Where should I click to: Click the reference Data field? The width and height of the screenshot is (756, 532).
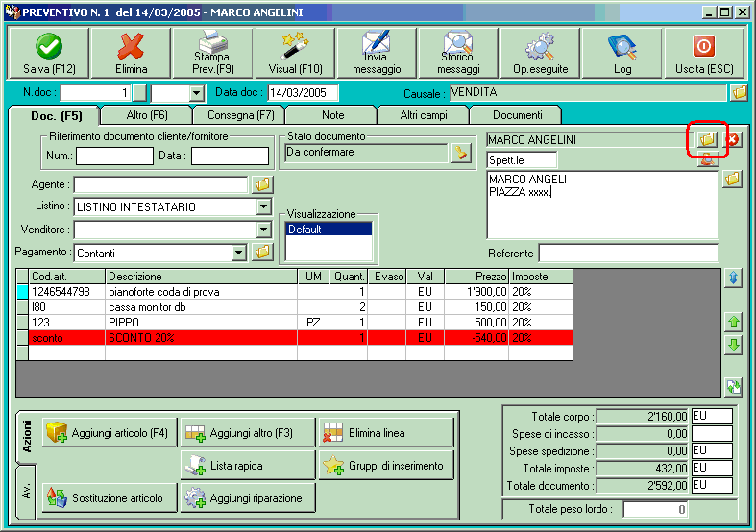click(230, 156)
